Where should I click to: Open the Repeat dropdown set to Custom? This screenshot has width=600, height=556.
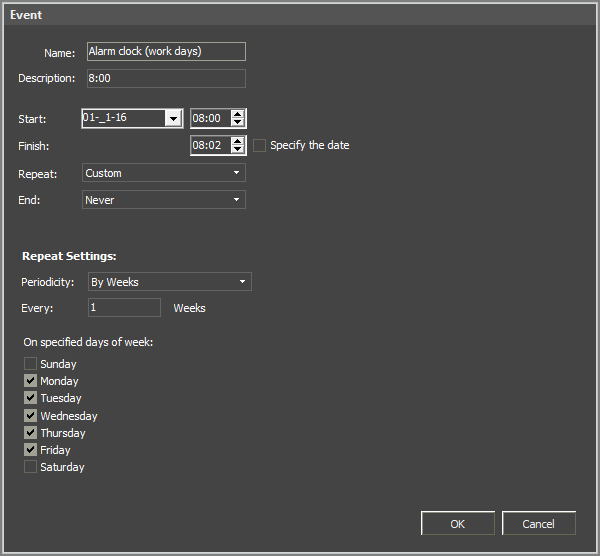coord(164,173)
